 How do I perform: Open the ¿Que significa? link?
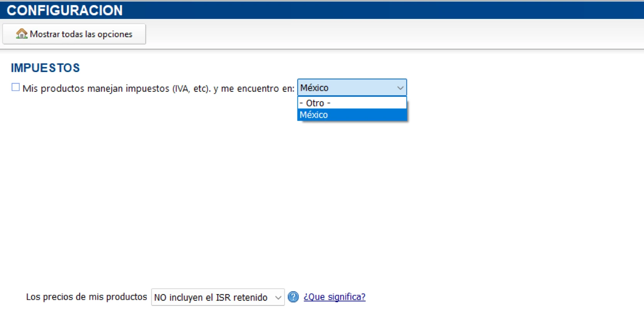(334, 297)
